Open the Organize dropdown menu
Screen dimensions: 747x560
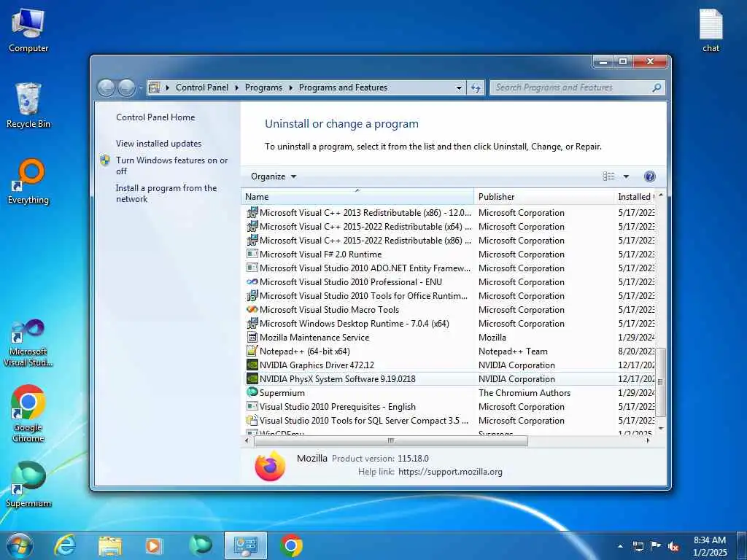[x=274, y=176]
